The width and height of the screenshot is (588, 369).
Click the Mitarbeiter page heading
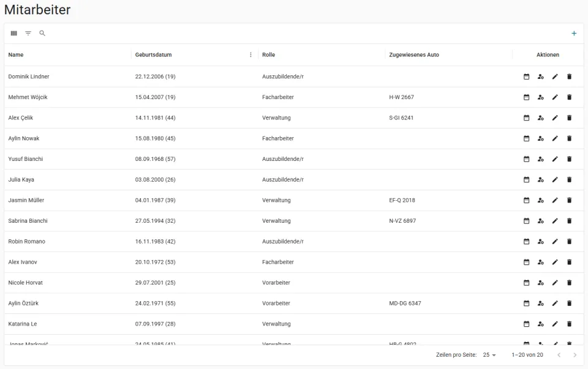37,9
